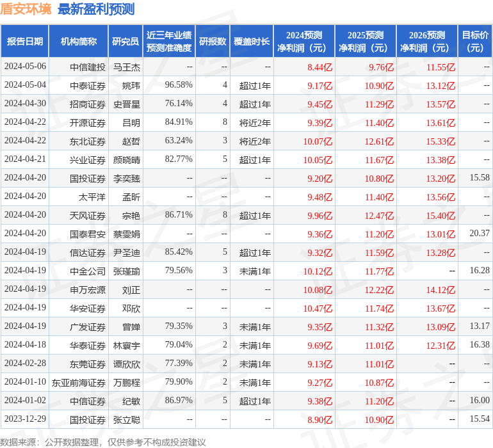Viewport: 493px width, 448px height.
Task: Click the 2026预测净利润 column header
Action: (427, 41)
